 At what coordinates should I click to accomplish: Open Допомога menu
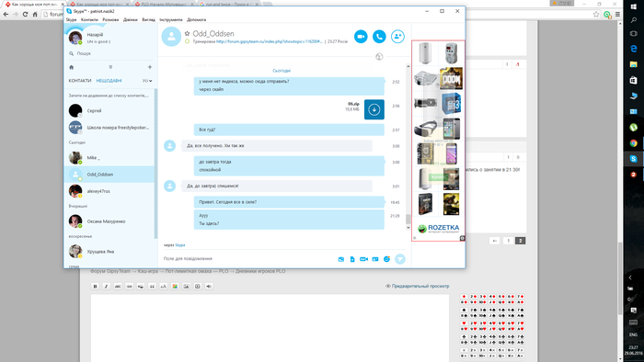[x=196, y=19]
